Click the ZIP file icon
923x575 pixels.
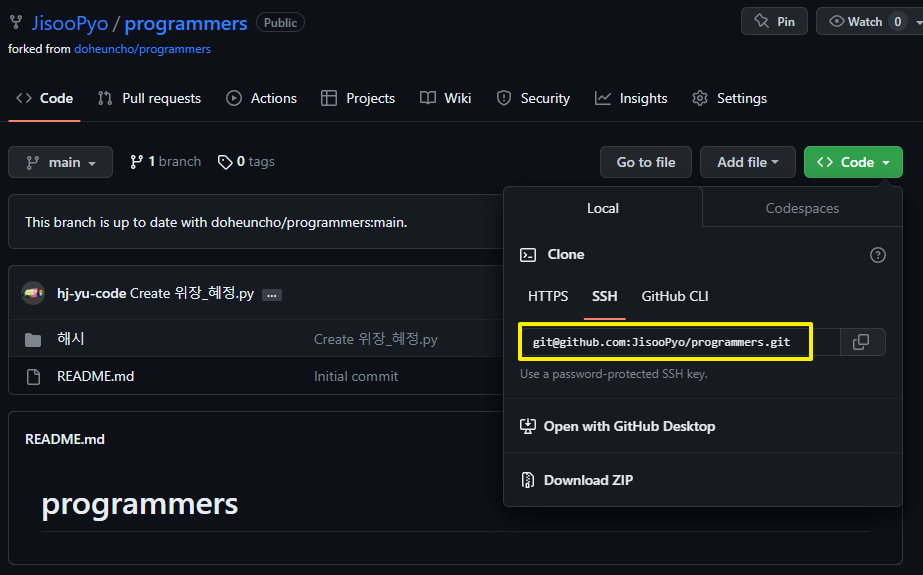(x=528, y=480)
